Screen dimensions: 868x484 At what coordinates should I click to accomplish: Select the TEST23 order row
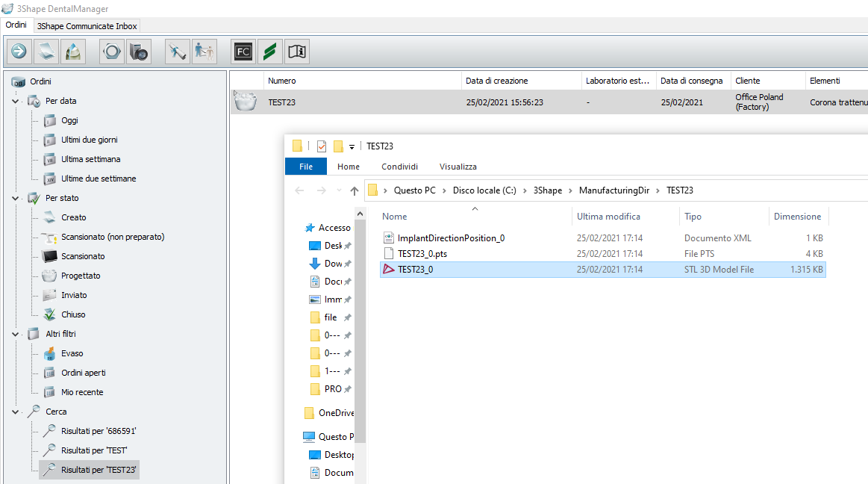coord(549,102)
